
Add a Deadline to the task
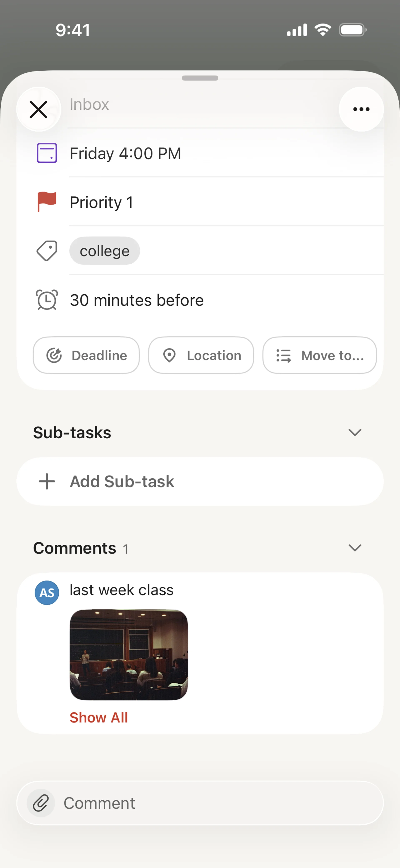pos(86,355)
